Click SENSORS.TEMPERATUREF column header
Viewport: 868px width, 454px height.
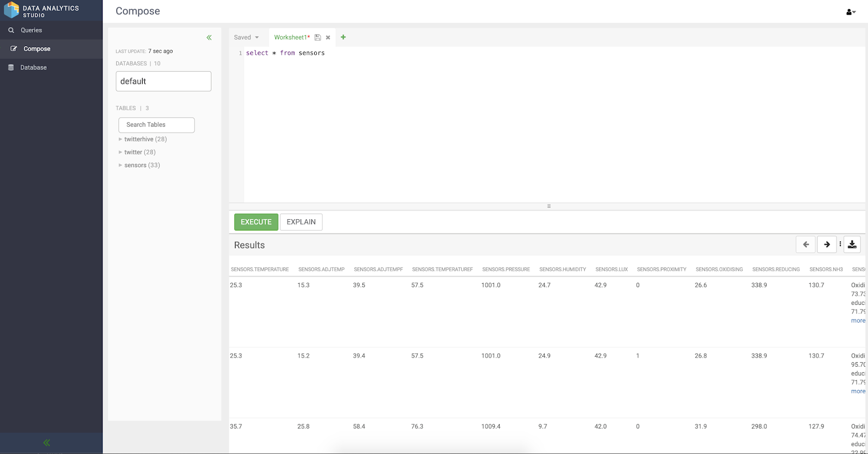442,270
